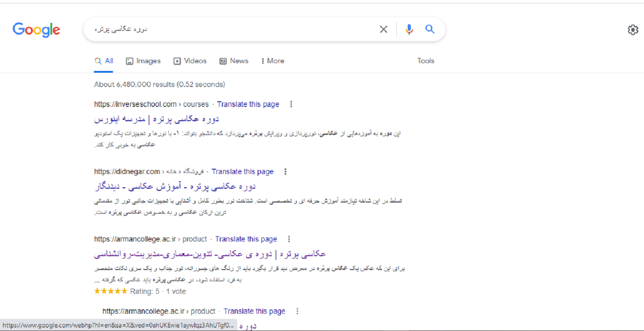Click Translate this page for third armancollege result
This screenshot has width=644, height=331.
246,239
